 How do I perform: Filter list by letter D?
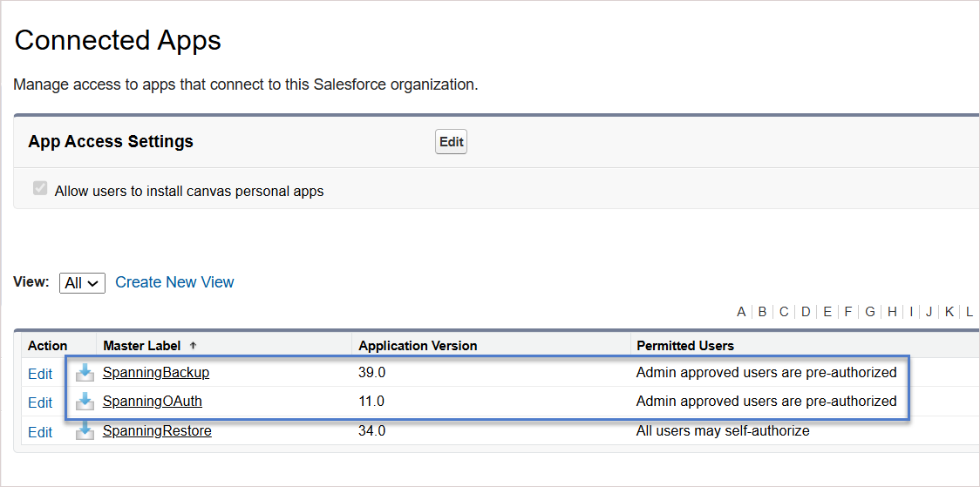tap(806, 311)
